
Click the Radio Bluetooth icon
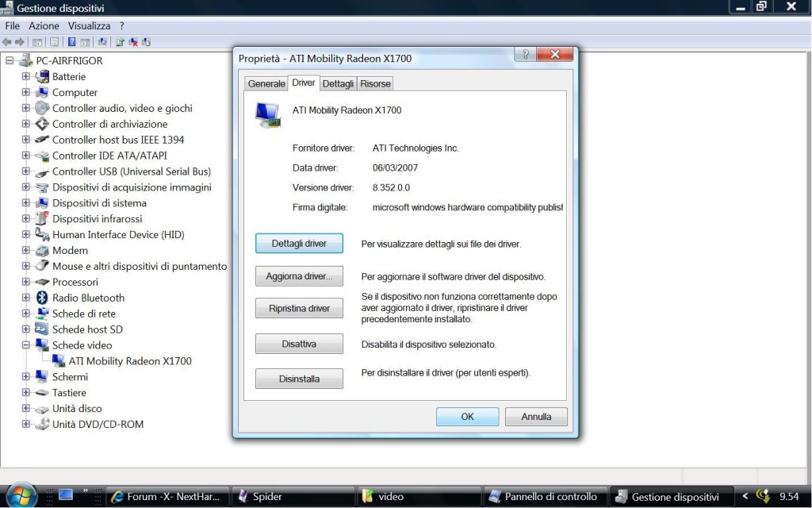(x=42, y=298)
